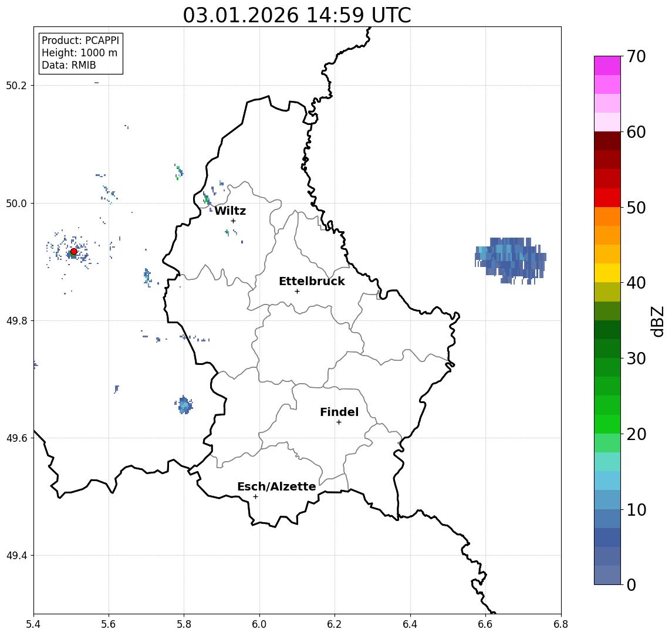672x636 pixels.
Task: Click the red dot radar location marker
Action: [x=74, y=252]
